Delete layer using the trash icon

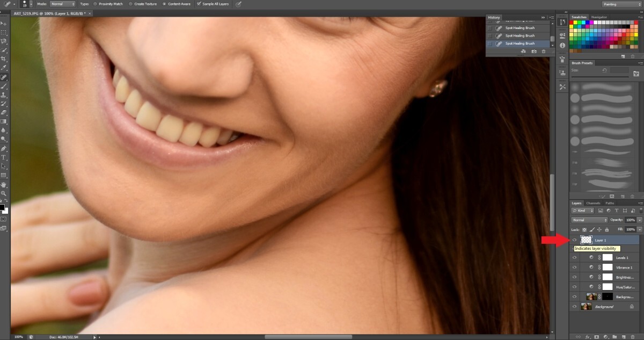[633, 337]
